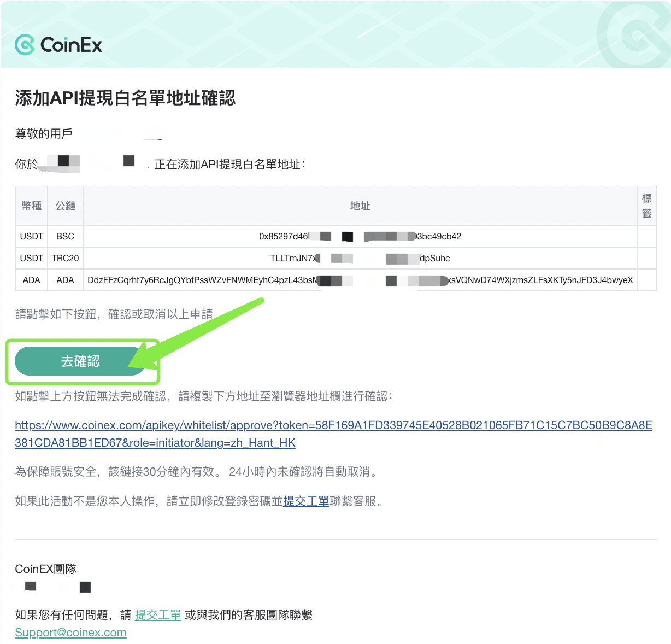
Task: Click the BSC address starting with 0x85297d46
Action: 360,237
